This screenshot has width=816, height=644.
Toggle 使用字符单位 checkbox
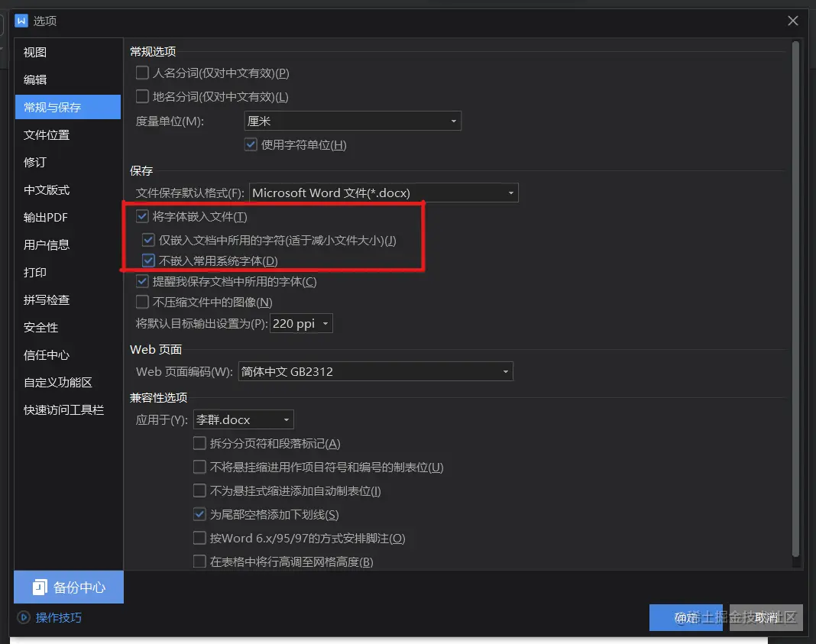(x=251, y=144)
